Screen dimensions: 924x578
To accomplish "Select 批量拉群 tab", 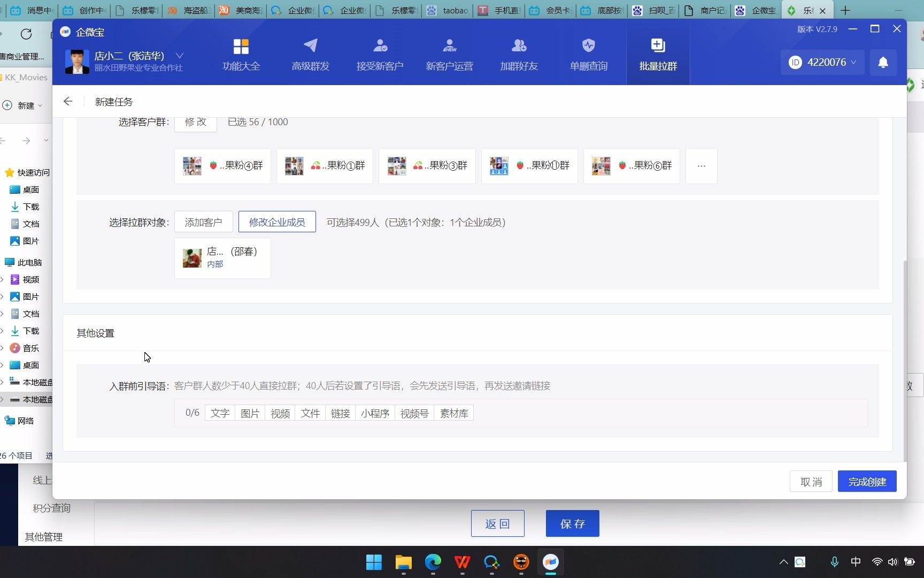I will tap(658, 54).
